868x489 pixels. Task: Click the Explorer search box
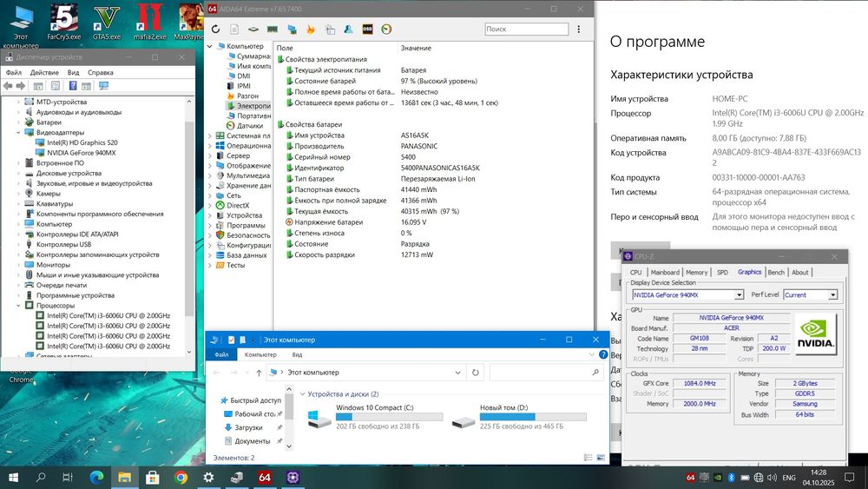[x=546, y=373]
